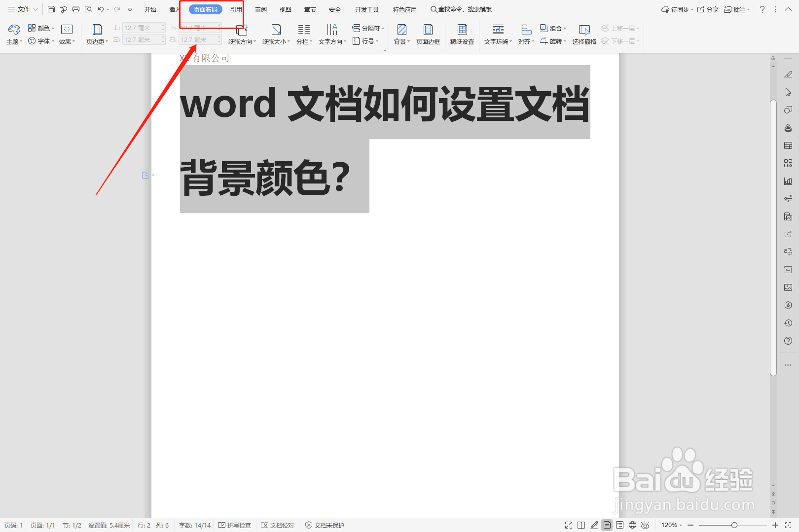This screenshot has width=799, height=532.
Task: Switch to outline view in status bar
Action: click(x=620, y=525)
